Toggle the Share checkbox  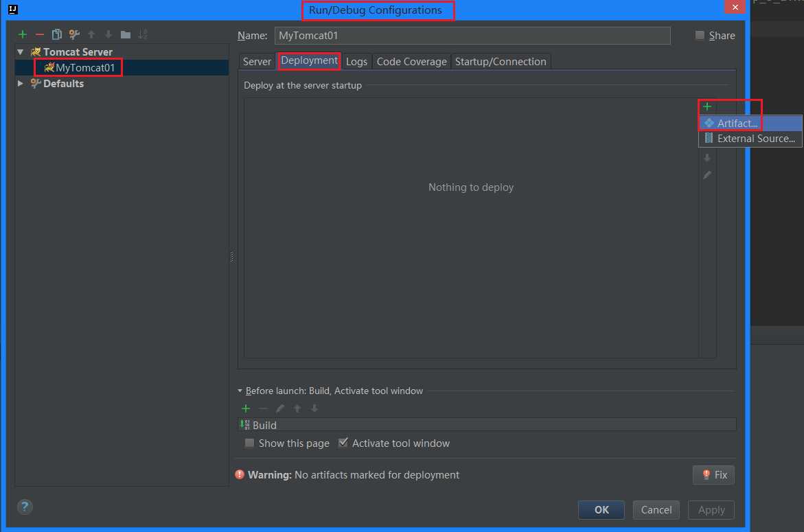(x=700, y=35)
